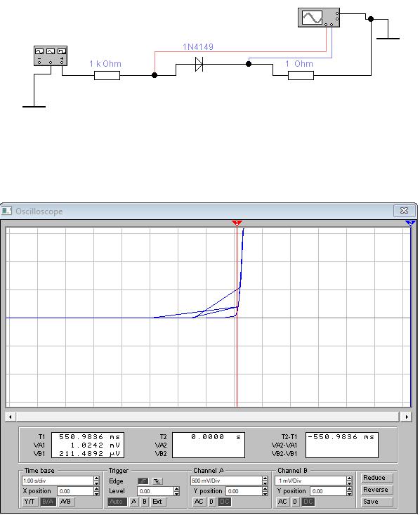420x515 pixels.
Task: Click the blue cursor 2 marker
Action: click(410, 223)
